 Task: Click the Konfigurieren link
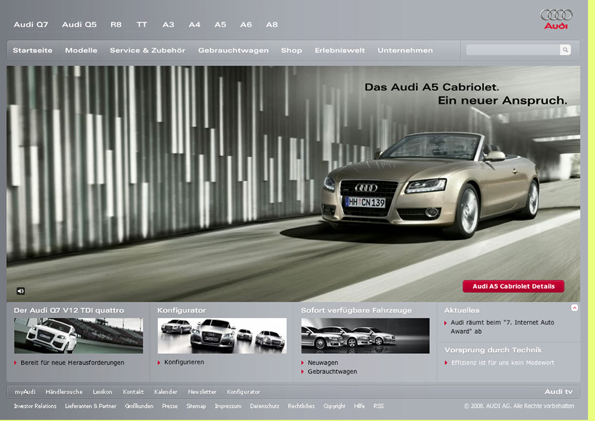point(184,362)
